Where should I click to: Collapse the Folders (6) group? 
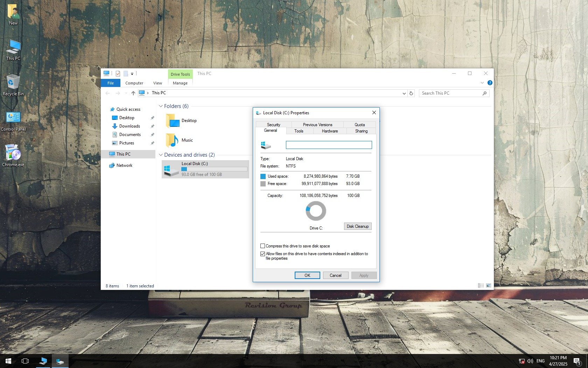tap(161, 106)
